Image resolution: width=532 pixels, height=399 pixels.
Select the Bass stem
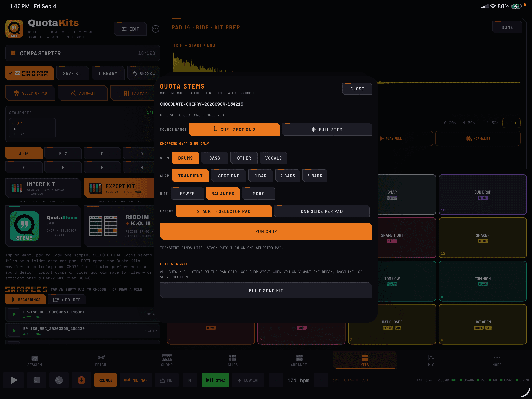(x=215, y=158)
